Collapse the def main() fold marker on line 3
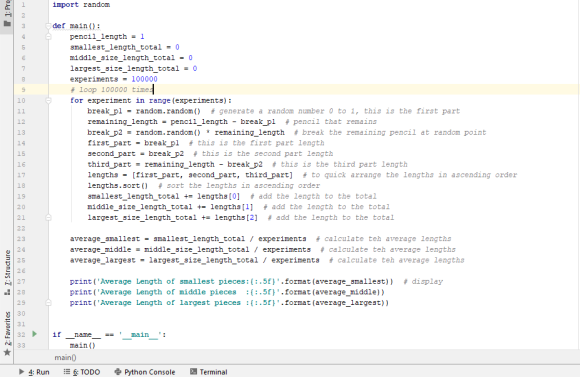The height and width of the screenshot is (377, 580). click(48, 26)
